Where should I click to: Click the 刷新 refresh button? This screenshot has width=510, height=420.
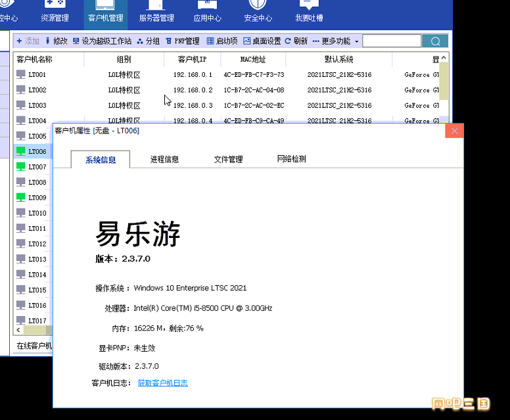tap(296, 41)
